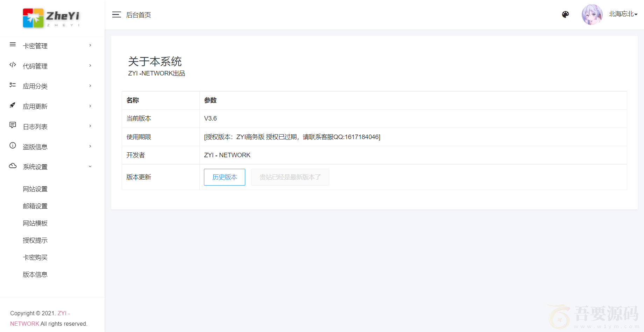Open the theme palette icon
This screenshot has width=644, height=332.
tap(565, 14)
